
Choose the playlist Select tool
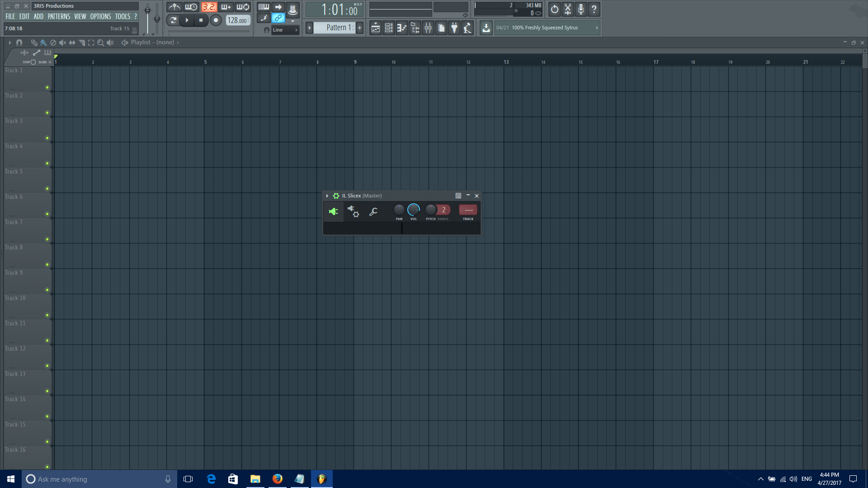pos(91,42)
